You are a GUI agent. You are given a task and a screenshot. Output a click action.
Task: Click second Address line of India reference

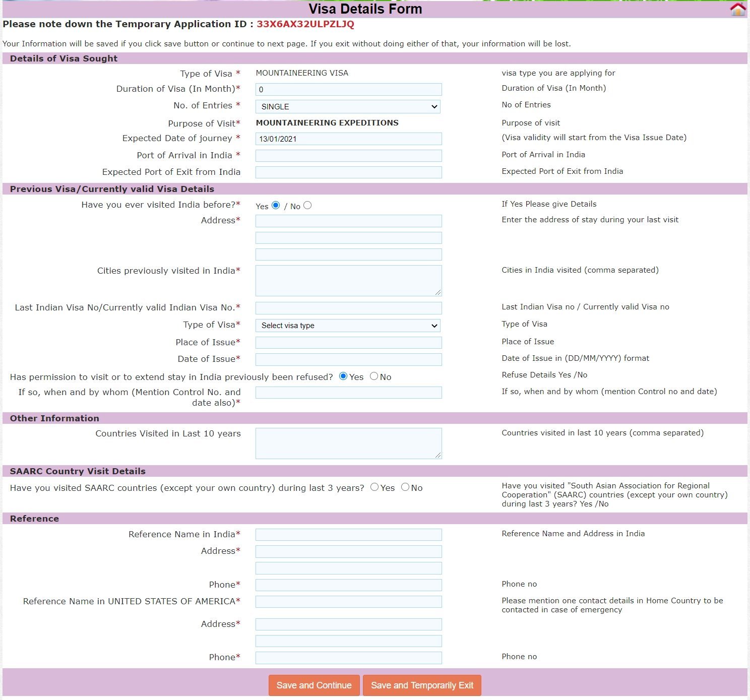pyautogui.click(x=349, y=568)
